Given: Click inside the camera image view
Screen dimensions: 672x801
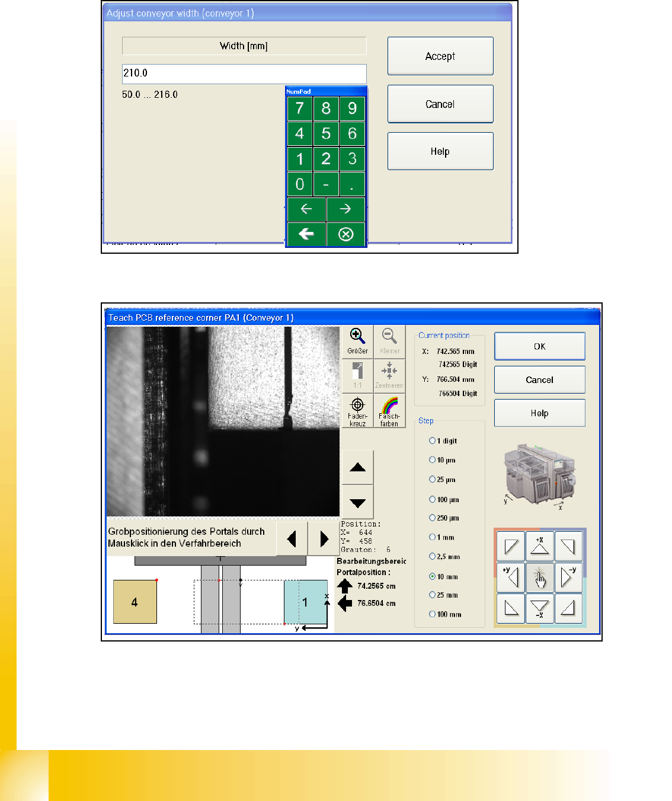Looking at the screenshot, I should 223,422.
